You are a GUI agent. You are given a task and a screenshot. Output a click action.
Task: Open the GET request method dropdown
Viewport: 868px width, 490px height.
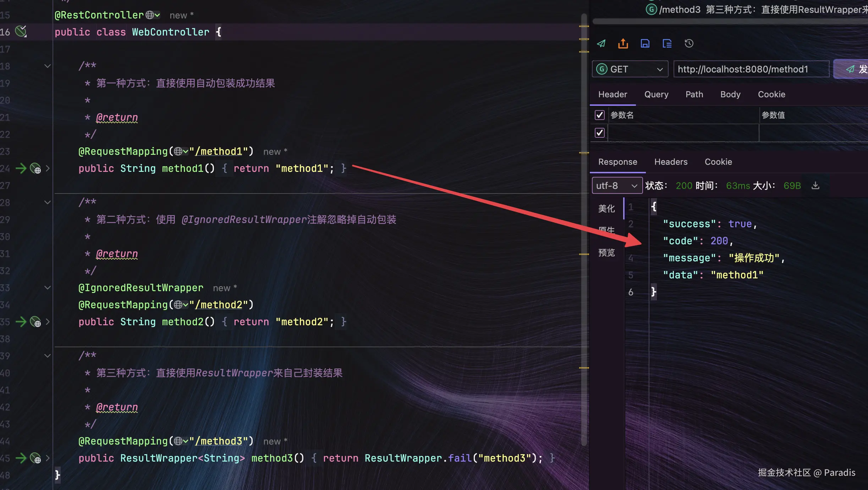tap(630, 69)
